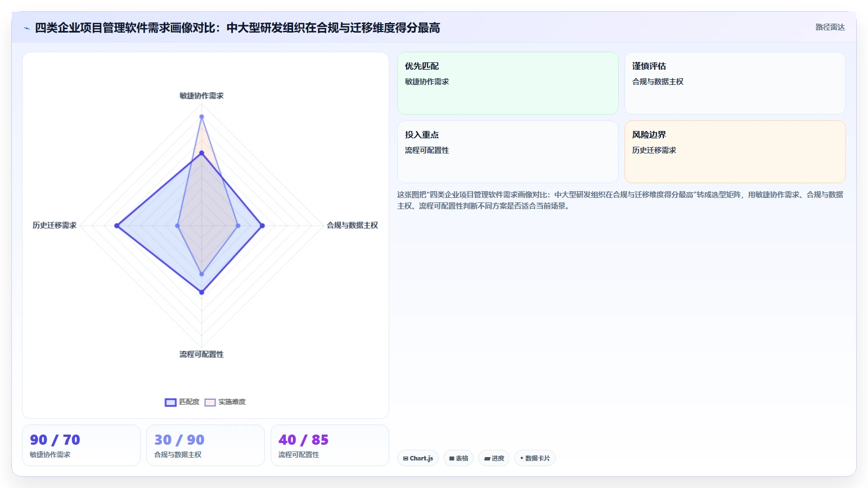Click the 路径雷达 label in header

click(x=830, y=27)
